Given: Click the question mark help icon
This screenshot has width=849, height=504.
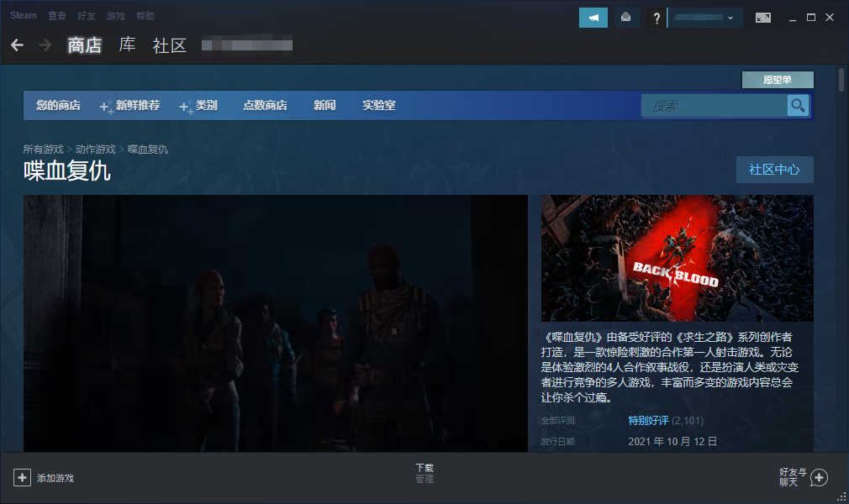Looking at the screenshot, I should 657,18.
